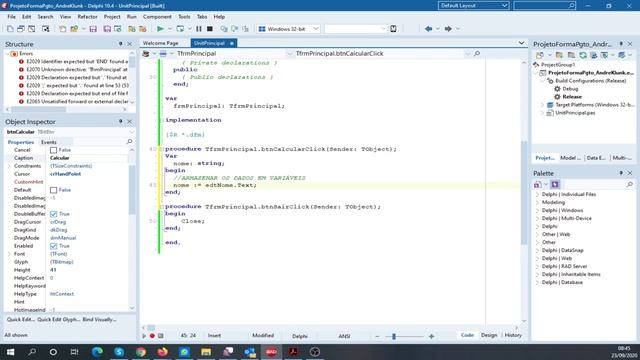Select UnitPrincipal.pas in project tree
640x360 pixels.
[x=575, y=113]
